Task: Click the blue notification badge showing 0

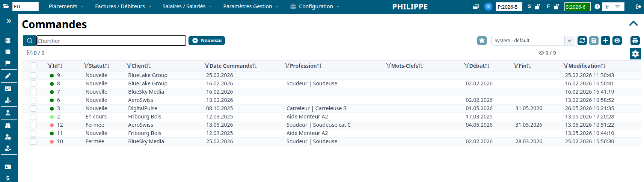Action: pos(488,6)
